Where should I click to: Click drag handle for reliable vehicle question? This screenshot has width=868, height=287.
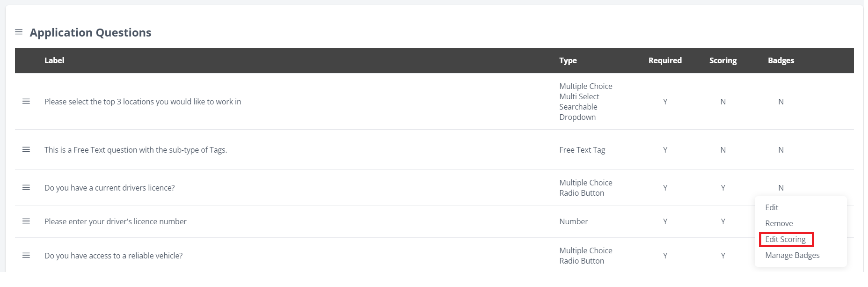tap(26, 256)
